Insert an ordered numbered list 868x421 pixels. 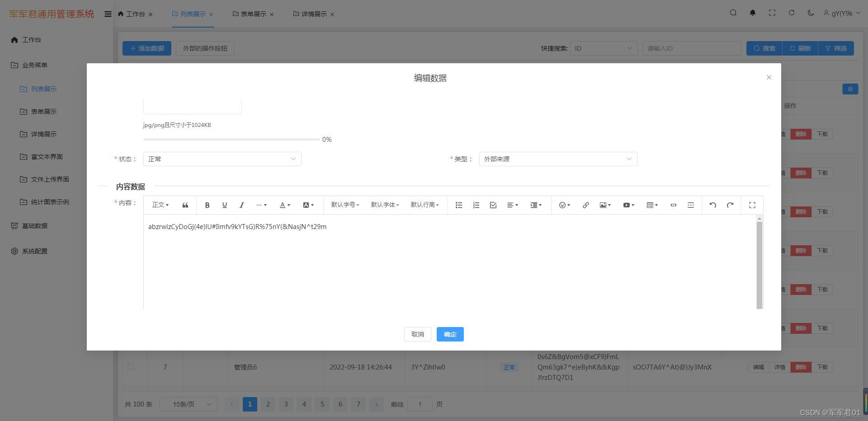pyautogui.click(x=476, y=205)
